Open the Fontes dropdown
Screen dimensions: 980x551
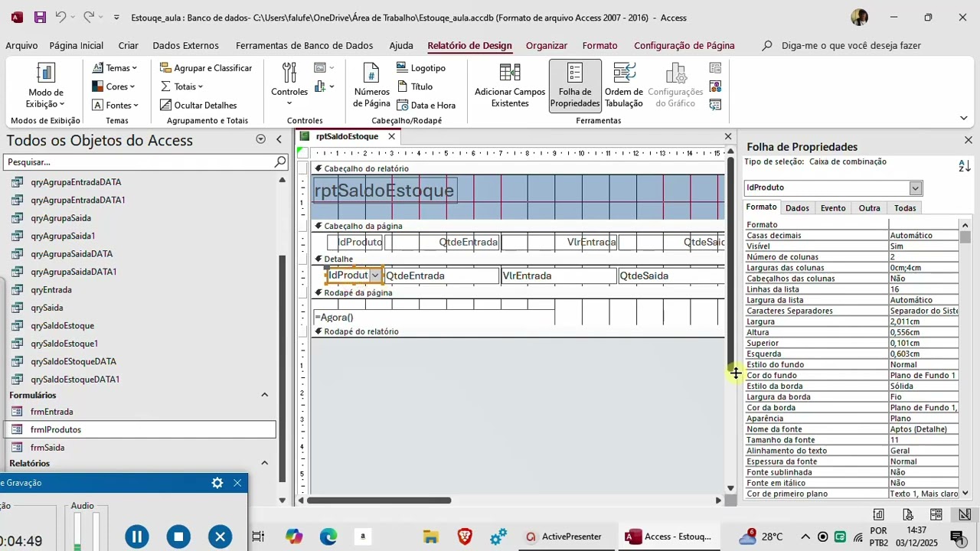[x=116, y=105]
